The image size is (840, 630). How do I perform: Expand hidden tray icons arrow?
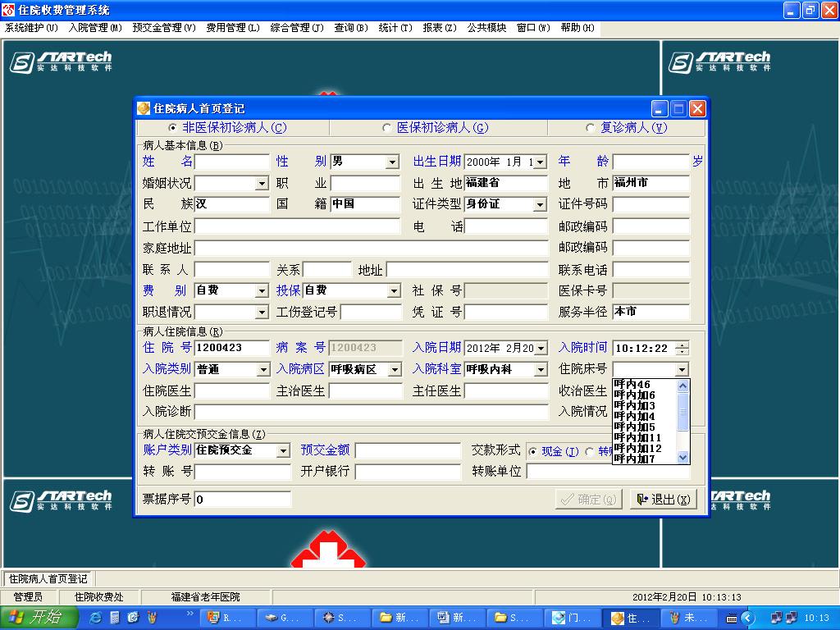[x=747, y=619]
